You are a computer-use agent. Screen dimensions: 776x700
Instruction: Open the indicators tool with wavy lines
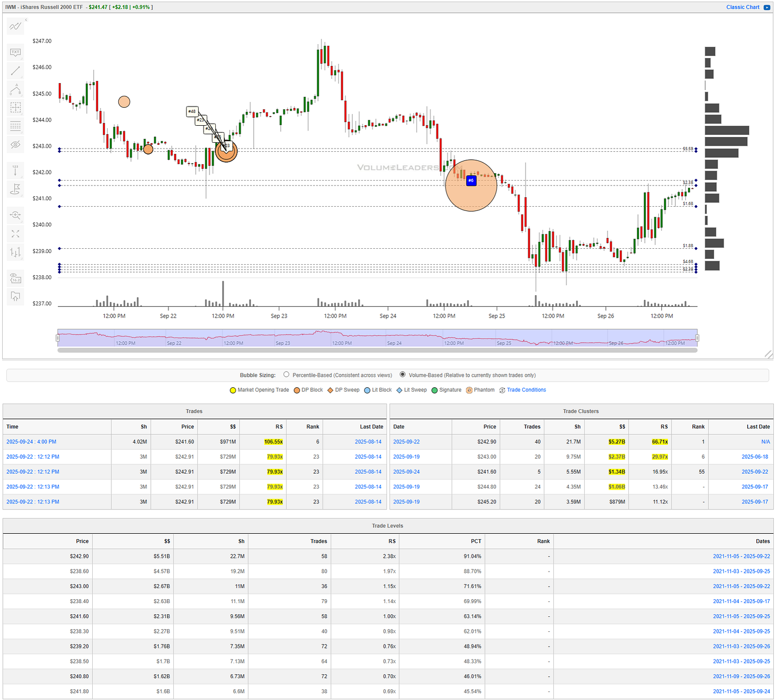pos(15,26)
